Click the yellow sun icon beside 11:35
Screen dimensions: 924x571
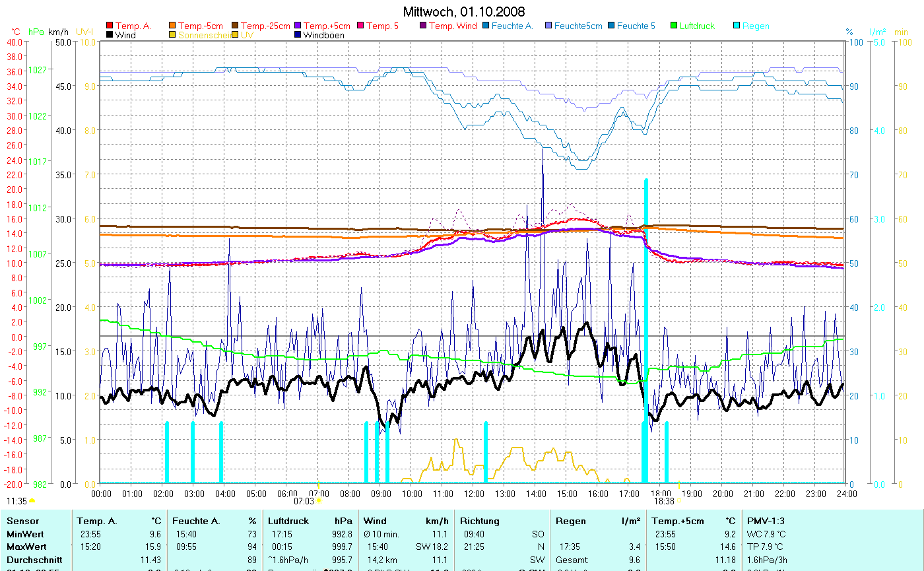click(x=32, y=502)
